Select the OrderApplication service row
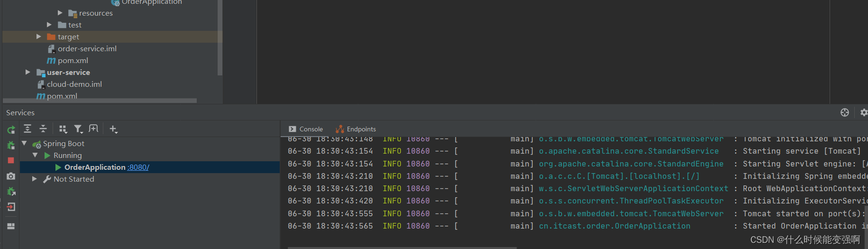 pyautogui.click(x=150, y=167)
